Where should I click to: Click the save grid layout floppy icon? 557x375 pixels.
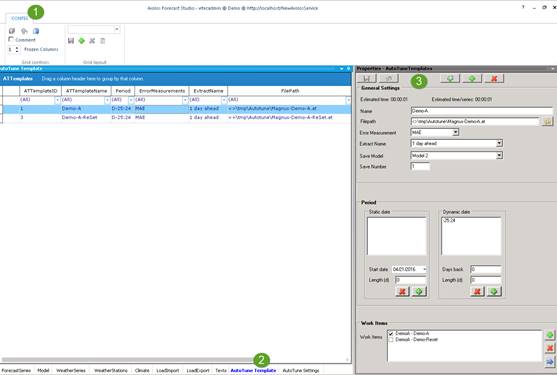coord(71,41)
